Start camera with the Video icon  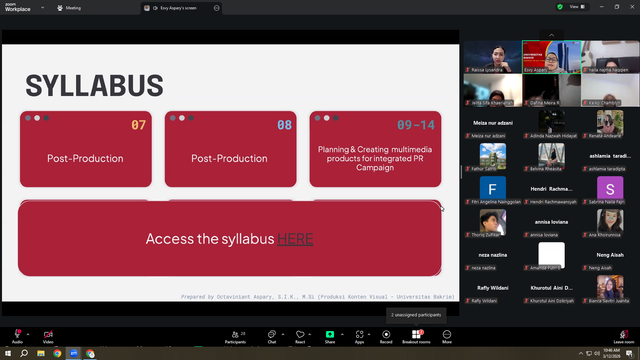click(x=48, y=334)
